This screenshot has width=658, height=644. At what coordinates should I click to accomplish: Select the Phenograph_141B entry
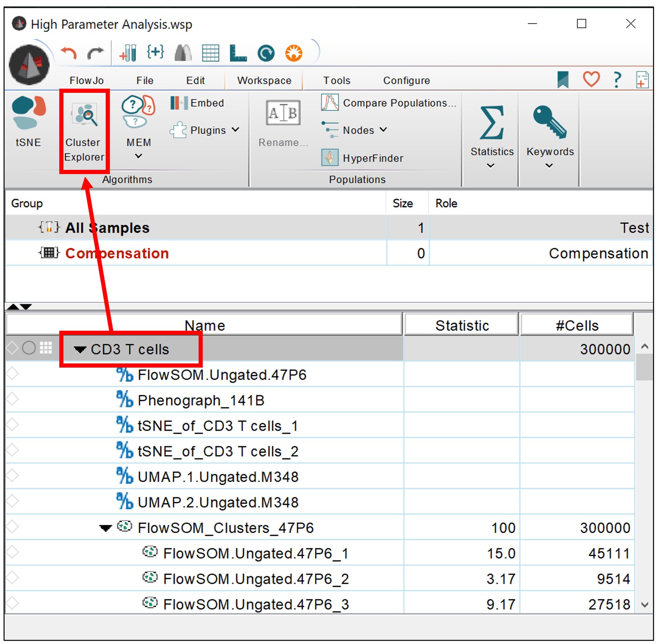pyautogui.click(x=201, y=400)
